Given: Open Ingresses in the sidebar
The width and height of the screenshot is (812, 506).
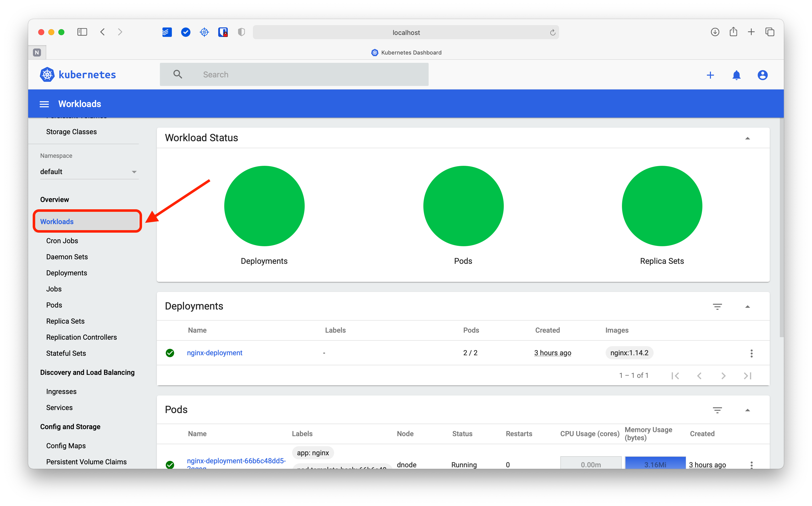Looking at the screenshot, I should pos(61,391).
